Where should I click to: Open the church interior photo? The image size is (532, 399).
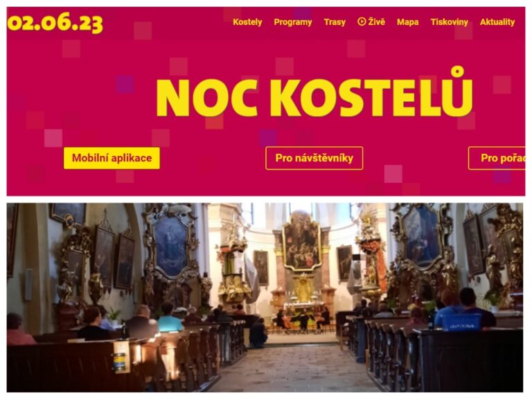pos(265,298)
